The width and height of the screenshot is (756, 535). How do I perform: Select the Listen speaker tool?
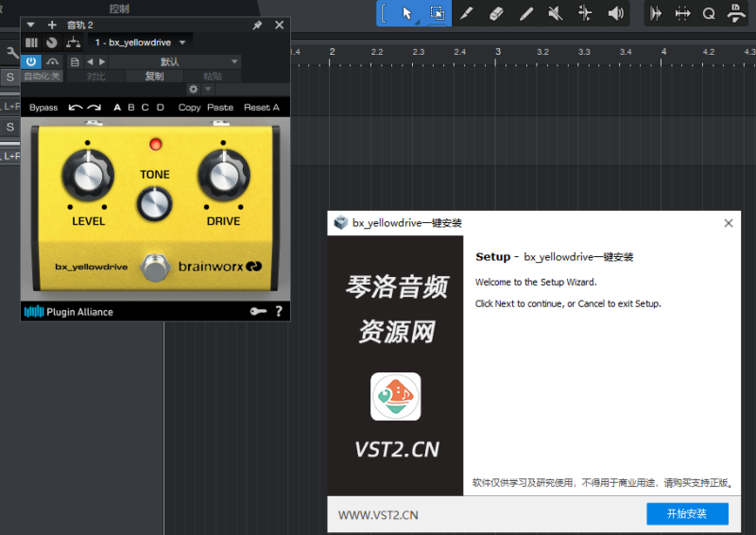615,13
